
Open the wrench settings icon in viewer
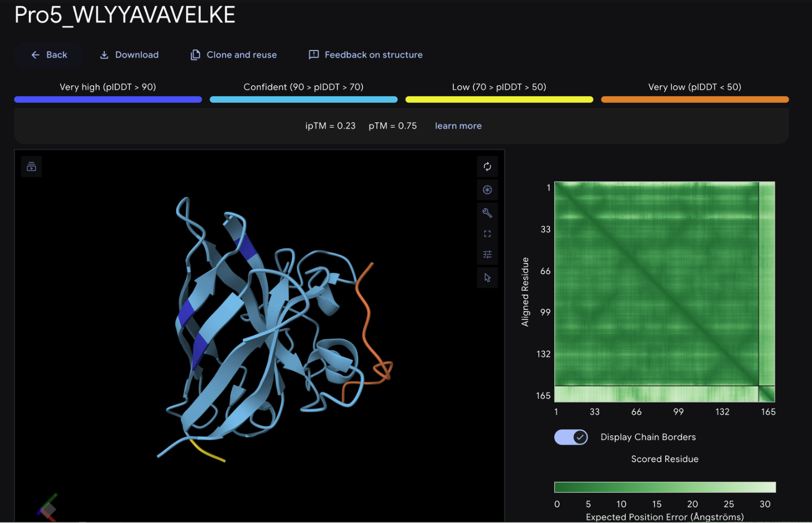487,213
